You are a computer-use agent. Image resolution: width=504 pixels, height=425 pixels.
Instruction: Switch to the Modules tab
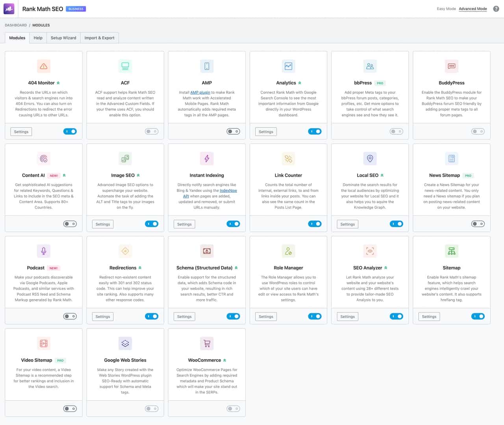pyautogui.click(x=17, y=38)
